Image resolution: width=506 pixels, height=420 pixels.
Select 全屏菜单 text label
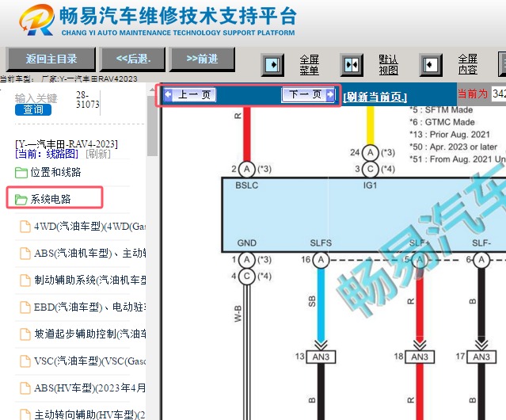[309, 65]
